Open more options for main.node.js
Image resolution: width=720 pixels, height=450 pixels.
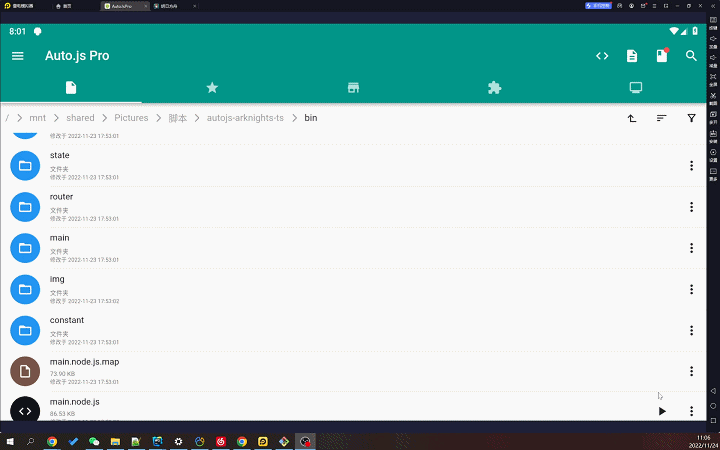point(691,411)
